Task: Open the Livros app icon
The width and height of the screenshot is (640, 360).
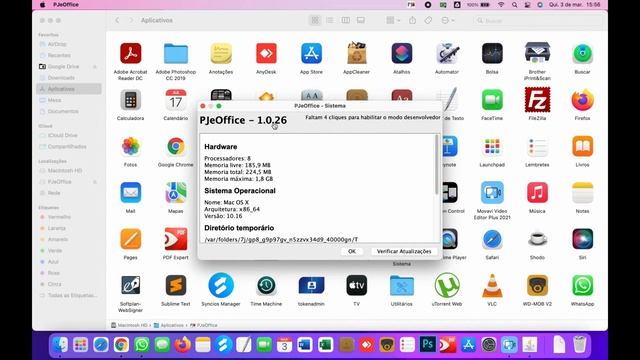Action: tap(582, 147)
